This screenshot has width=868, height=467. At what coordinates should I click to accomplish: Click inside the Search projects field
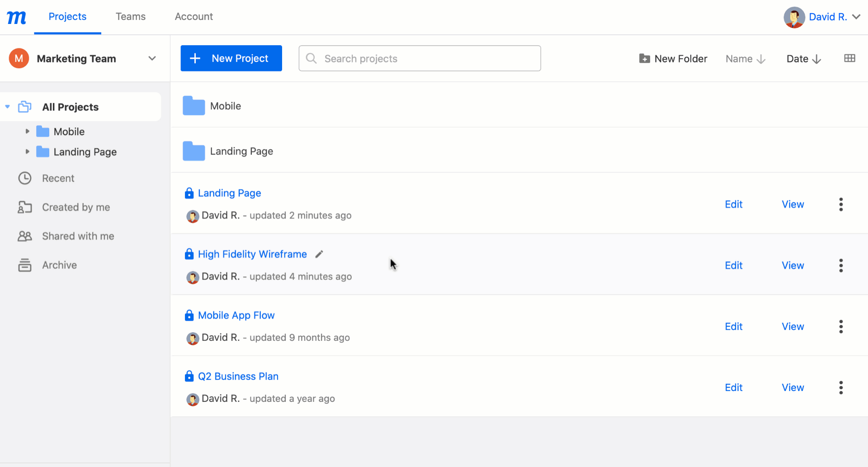click(x=419, y=58)
